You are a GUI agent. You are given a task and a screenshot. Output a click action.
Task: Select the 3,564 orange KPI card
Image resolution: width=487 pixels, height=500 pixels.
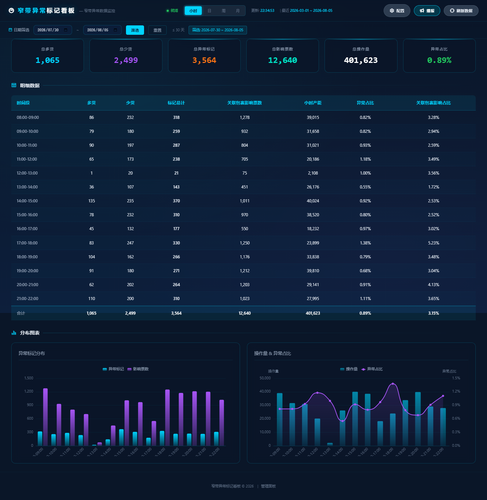coord(204,56)
